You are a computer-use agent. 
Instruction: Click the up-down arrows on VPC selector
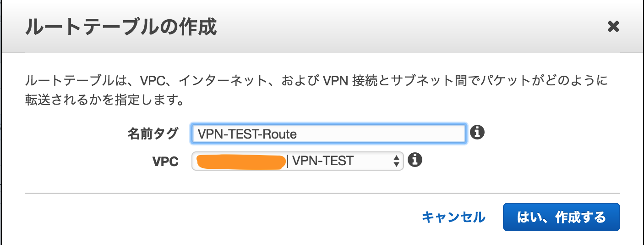tap(397, 161)
